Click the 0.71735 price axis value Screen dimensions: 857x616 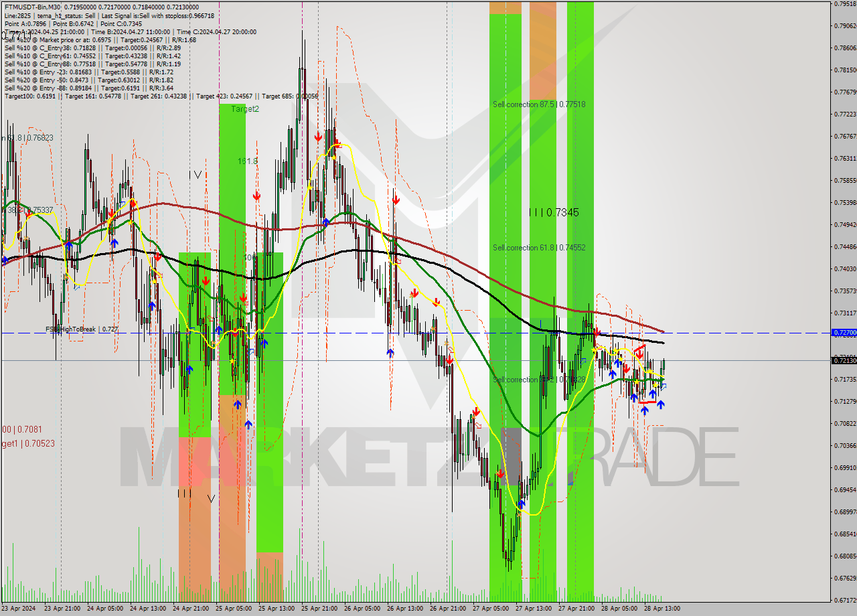coord(846,380)
